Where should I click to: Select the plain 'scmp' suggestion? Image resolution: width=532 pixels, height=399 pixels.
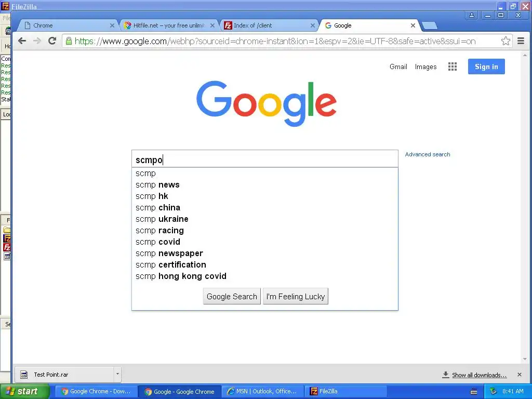(x=264, y=174)
